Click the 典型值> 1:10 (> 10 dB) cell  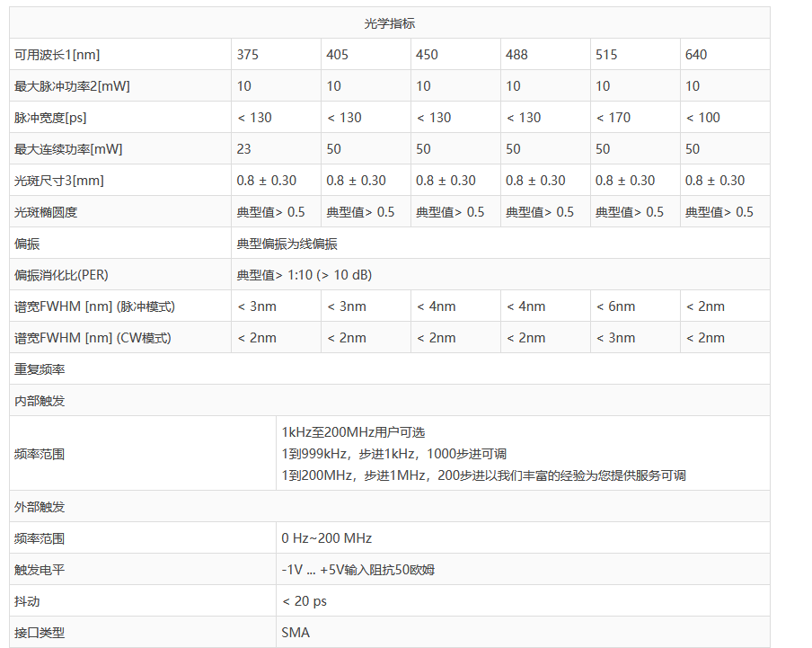(x=304, y=275)
